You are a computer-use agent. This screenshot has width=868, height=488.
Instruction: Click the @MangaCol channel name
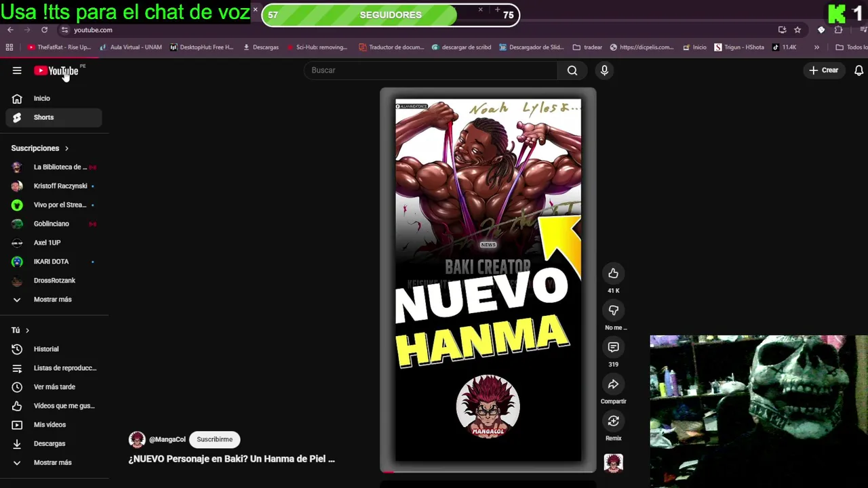pos(167,439)
